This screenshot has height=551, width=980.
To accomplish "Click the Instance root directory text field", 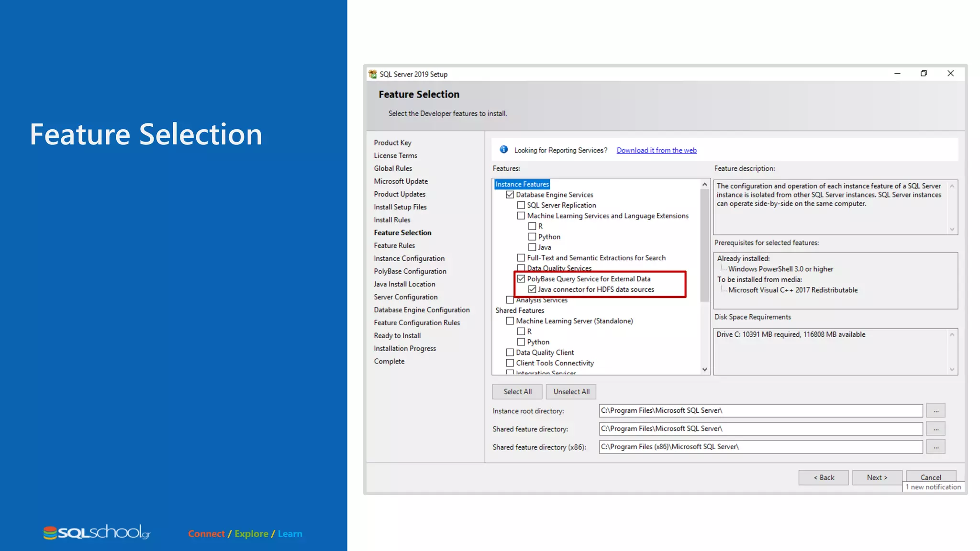I will pyautogui.click(x=760, y=411).
